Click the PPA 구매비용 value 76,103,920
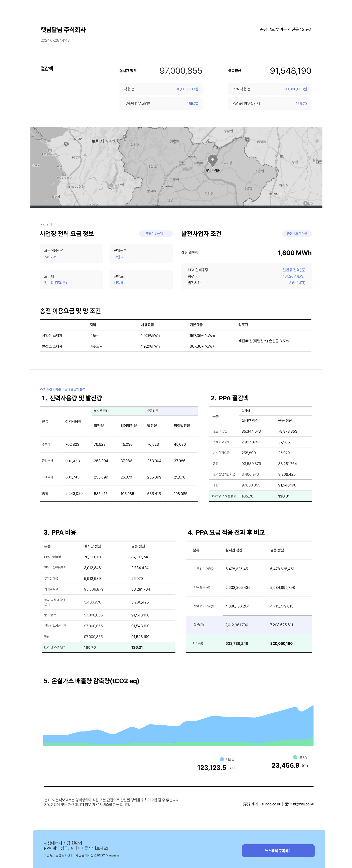This screenshot has height=868, width=352. tap(93, 557)
